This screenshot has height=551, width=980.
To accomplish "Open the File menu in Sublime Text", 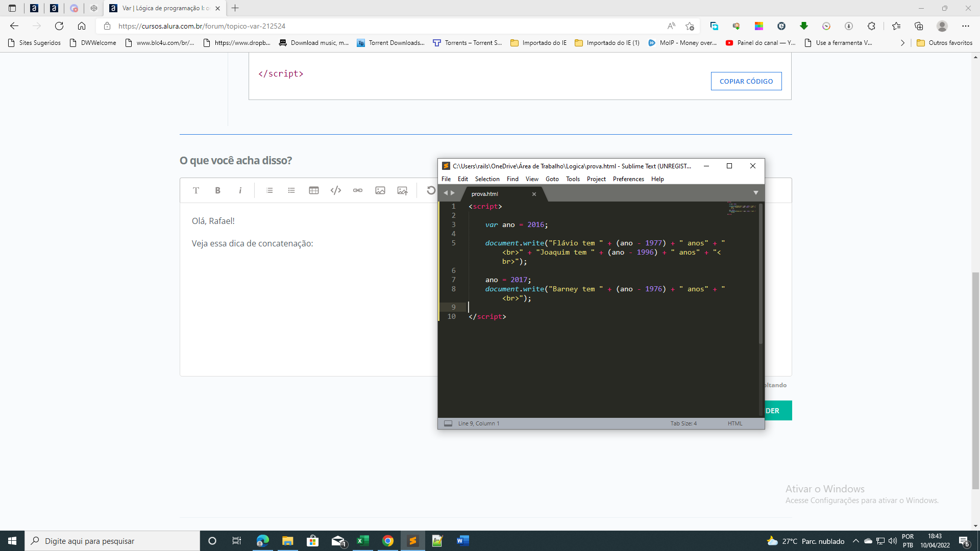I will [x=446, y=178].
